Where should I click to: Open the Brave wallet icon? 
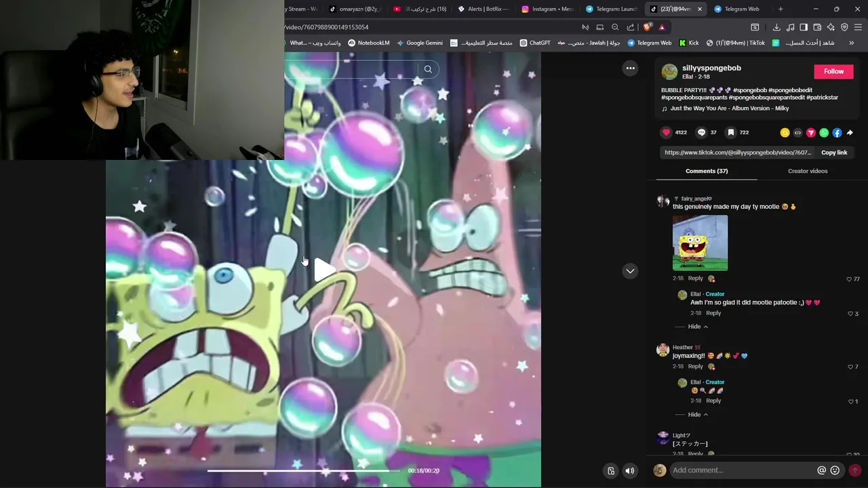817,27
